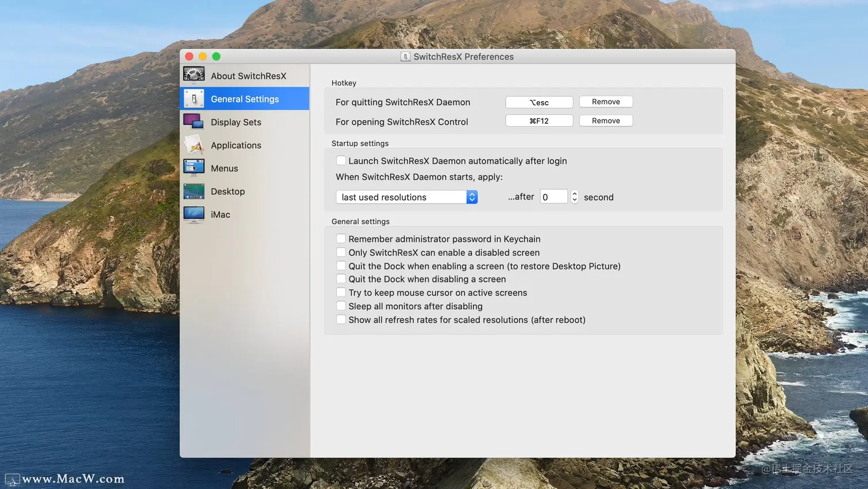Click the seconds delay stepper arrows
The image size is (868, 489).
(x=575, y=197)
